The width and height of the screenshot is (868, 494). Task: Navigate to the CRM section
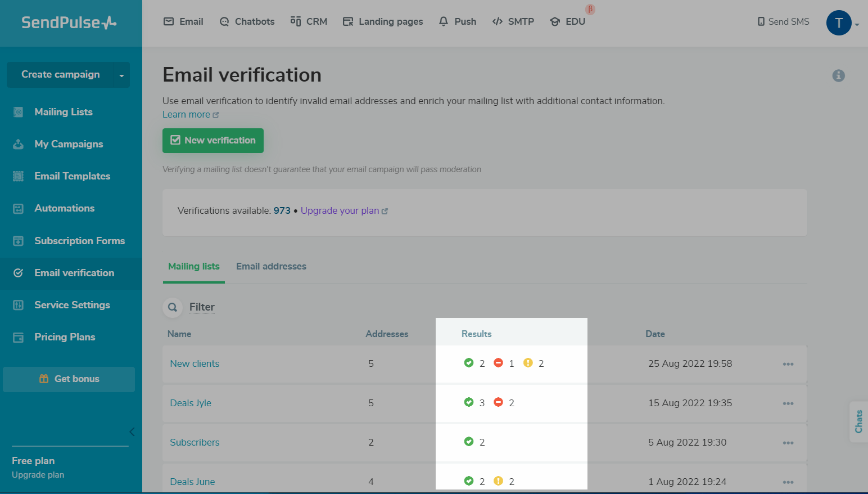[309, 21]
